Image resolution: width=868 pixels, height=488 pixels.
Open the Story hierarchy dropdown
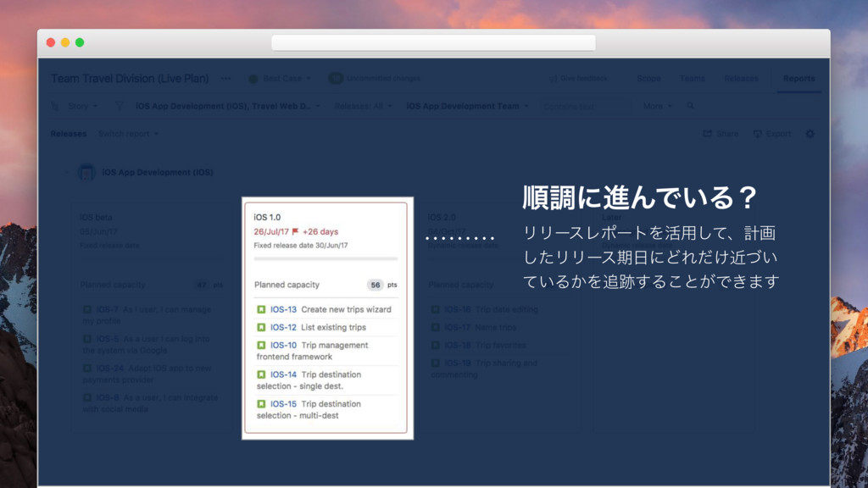82,106
